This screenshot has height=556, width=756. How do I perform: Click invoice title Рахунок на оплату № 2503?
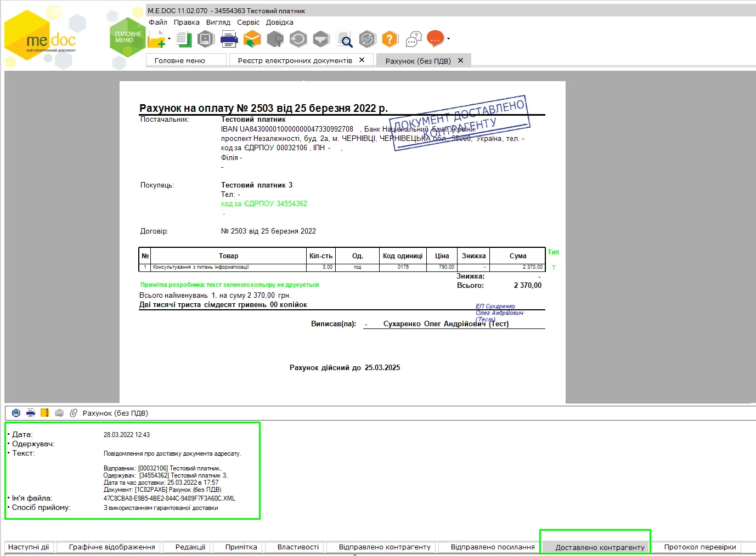263,108
